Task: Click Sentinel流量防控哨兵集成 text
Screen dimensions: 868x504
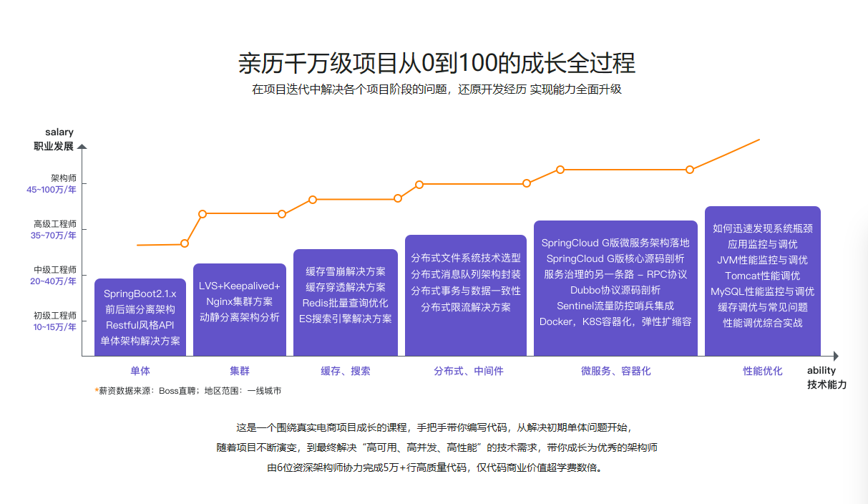Action: [615, 306]
